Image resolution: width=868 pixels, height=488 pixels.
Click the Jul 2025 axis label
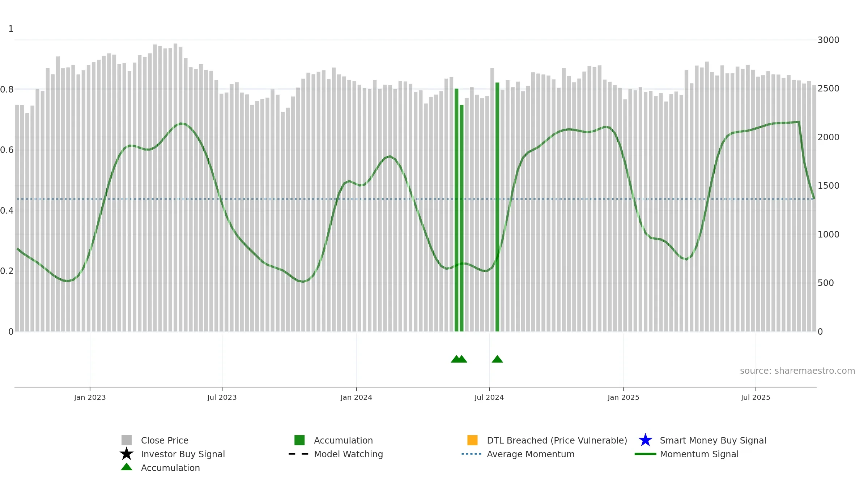(x=756, y=397)
